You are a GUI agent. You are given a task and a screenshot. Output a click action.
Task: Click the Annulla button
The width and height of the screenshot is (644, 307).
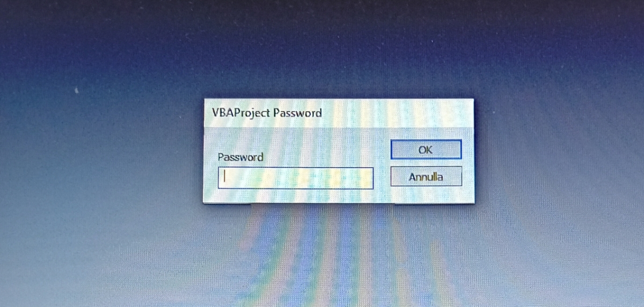(426, 177)
